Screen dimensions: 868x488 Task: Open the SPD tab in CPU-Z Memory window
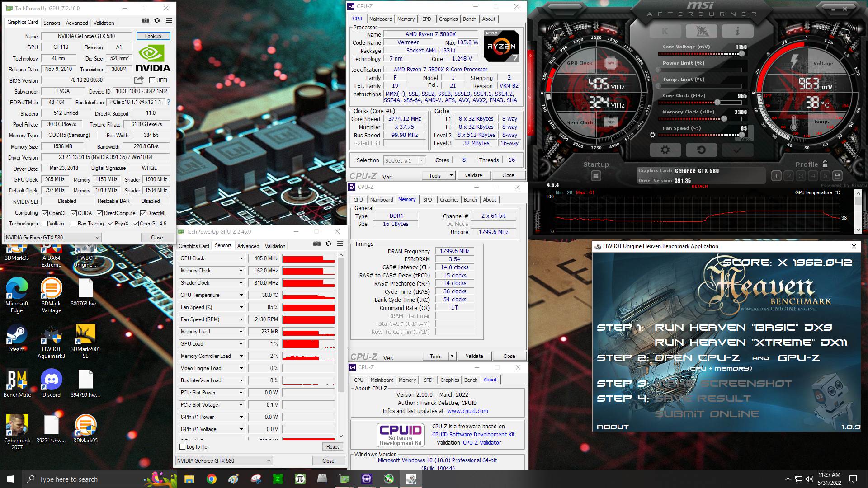428,200
